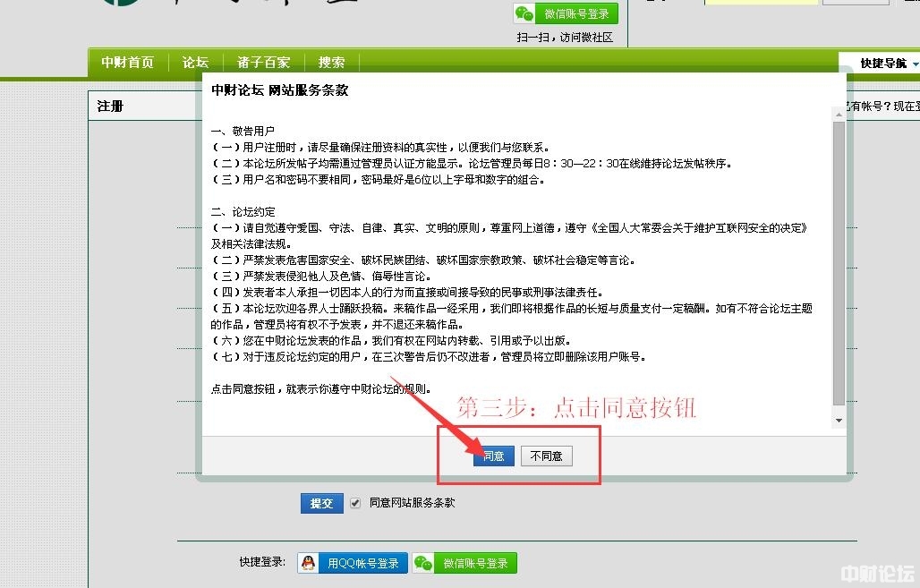
Task: Click the blue 提交 submit button
Action: [321, 503]
